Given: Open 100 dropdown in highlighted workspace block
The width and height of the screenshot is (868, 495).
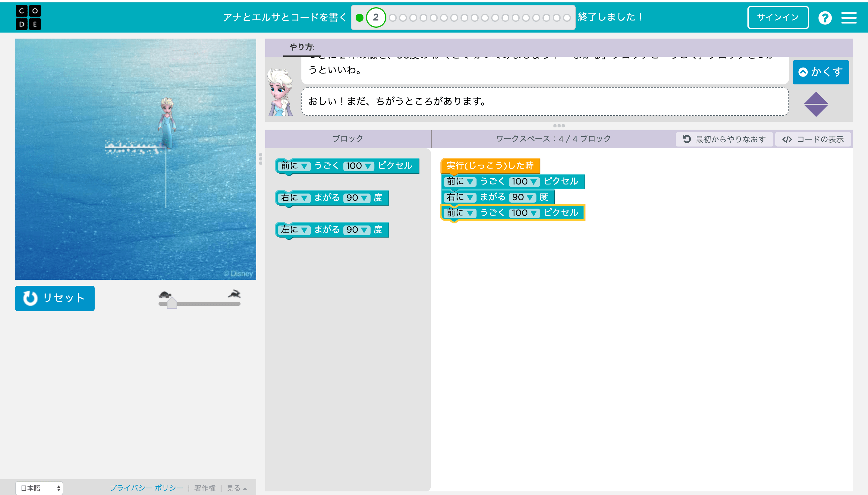Looking at the screenshot, I should 524,213.
